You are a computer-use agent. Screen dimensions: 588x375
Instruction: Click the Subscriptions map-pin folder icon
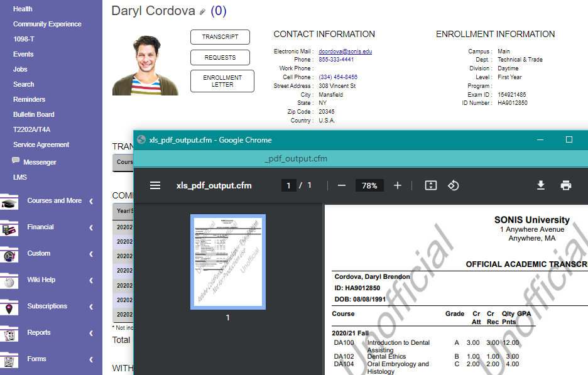click(9, 307)
